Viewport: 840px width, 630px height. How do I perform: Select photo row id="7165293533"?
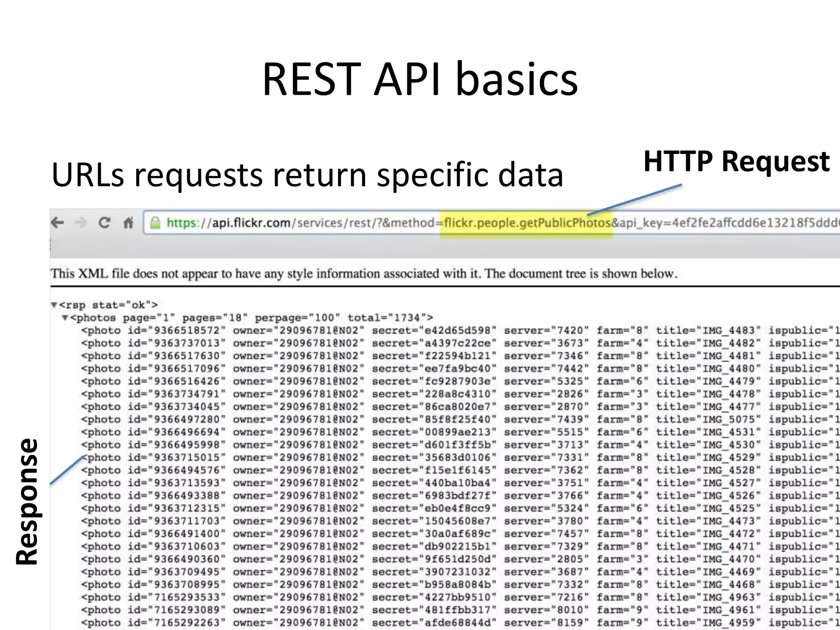pyautogui.click(x=460, y=597)
